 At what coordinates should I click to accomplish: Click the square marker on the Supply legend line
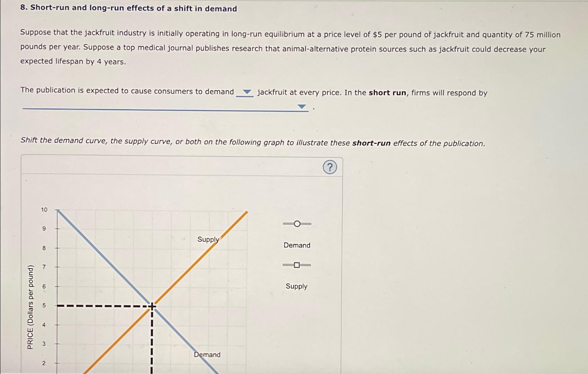[x=297, y=265]
